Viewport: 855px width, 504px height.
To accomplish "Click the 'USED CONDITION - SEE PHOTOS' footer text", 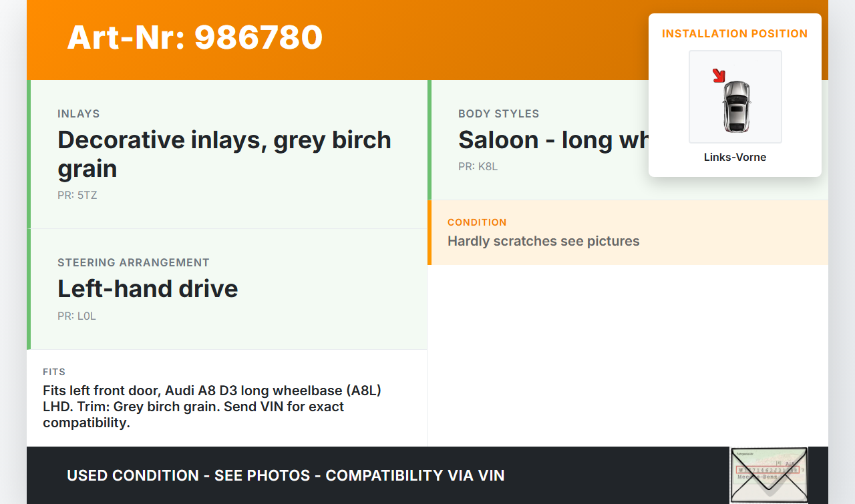I will tap(286, 475).
